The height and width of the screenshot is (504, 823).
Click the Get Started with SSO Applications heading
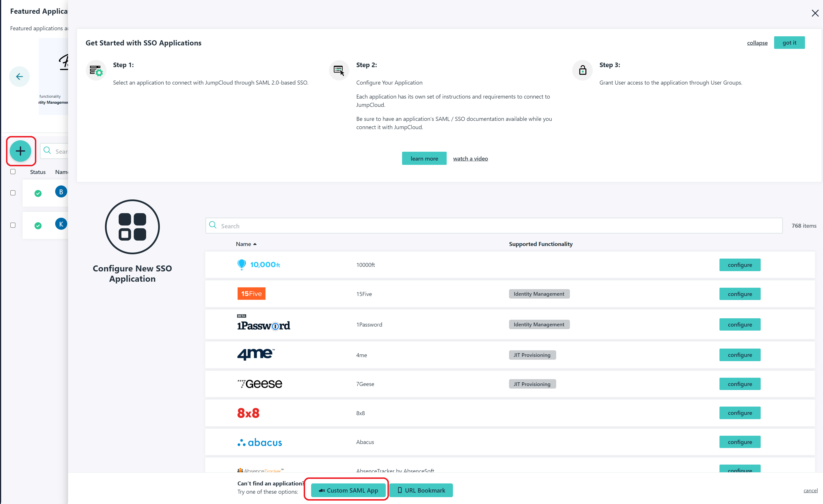pos(143,43)
